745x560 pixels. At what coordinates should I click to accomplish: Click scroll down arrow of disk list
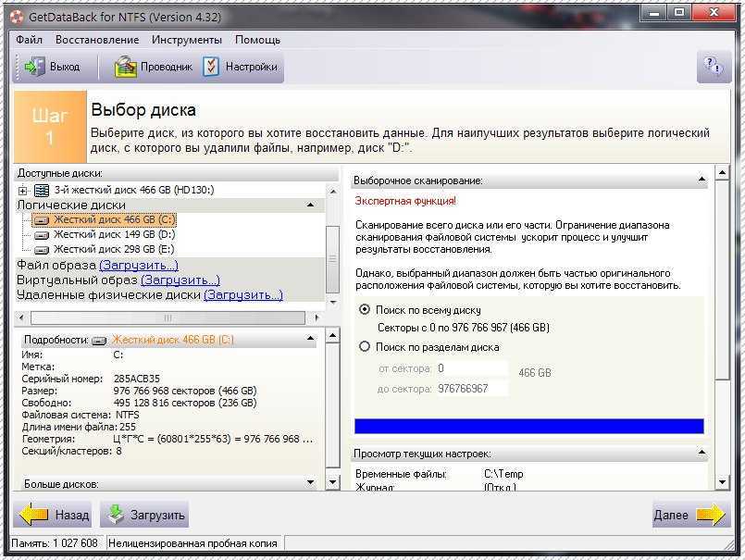tap(332, 302)
